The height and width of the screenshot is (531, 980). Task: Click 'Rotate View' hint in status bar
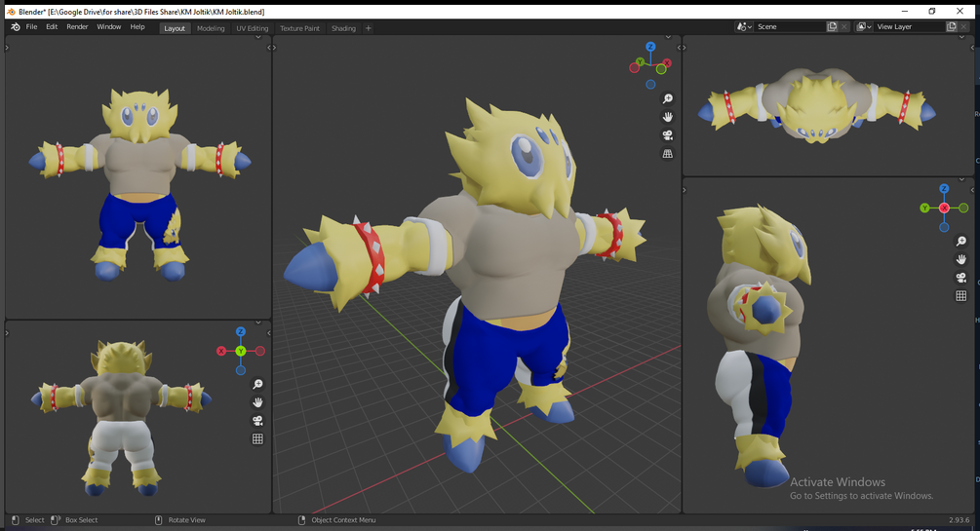coord(186,519)
